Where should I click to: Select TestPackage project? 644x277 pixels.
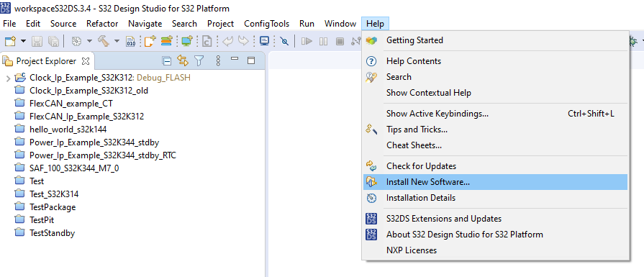click(x=53, y=207)
